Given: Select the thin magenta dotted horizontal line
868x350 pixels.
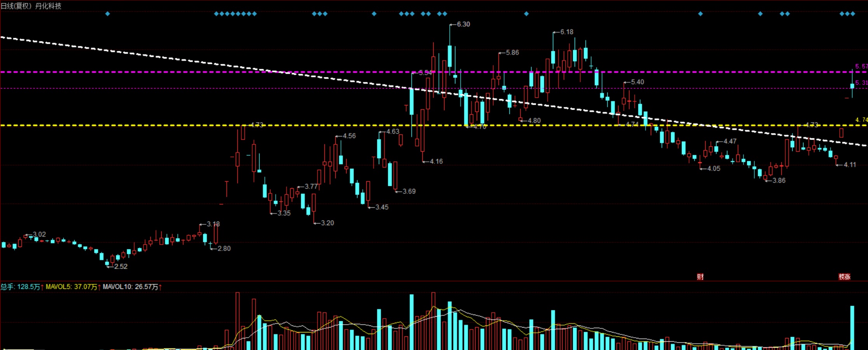Looking at the screenshot, I should pos(434,88).
